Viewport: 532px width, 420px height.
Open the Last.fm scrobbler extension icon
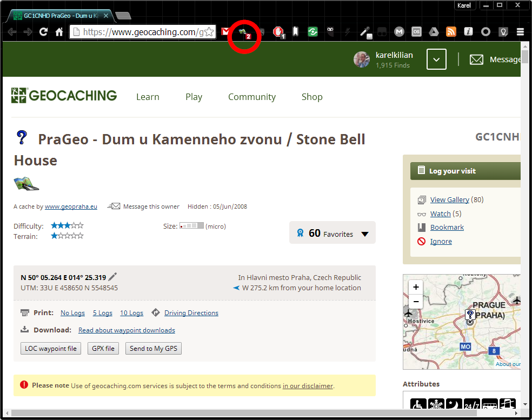416,32
